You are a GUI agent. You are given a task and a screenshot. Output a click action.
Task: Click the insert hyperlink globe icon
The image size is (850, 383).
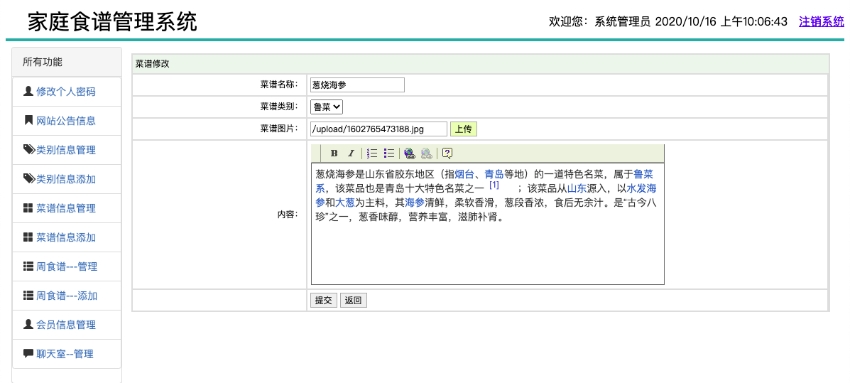[x=410, y=153]
